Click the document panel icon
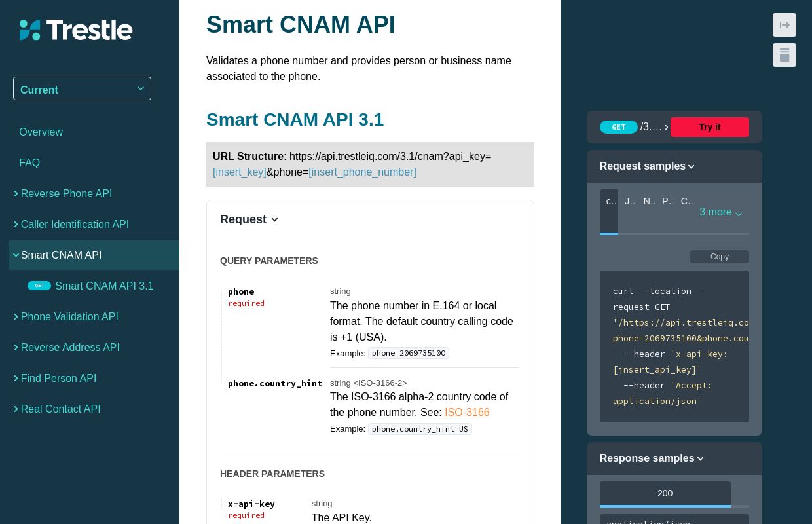Screen dimensions: 812x524 (784, 55)
